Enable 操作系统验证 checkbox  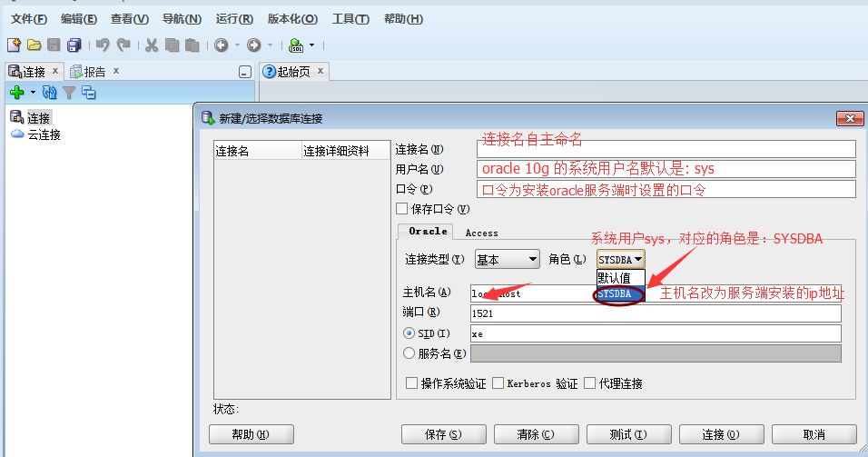(411, 383)
